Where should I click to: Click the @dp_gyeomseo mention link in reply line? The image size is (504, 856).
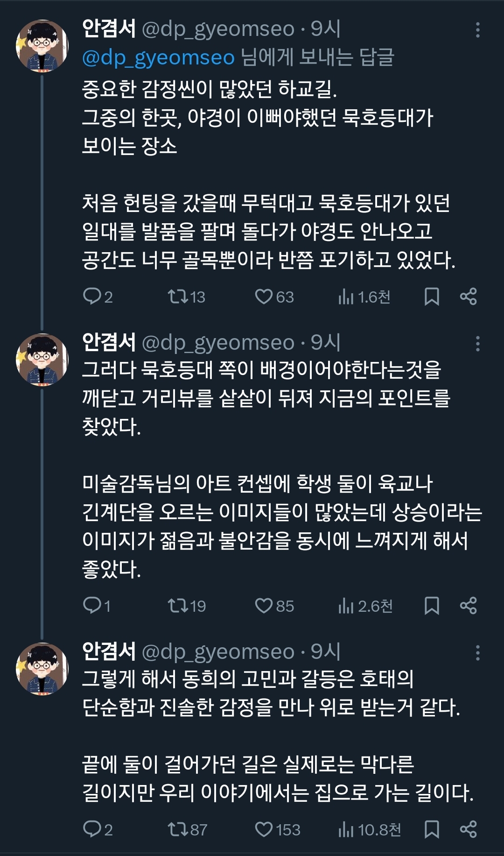click(158, 57)
